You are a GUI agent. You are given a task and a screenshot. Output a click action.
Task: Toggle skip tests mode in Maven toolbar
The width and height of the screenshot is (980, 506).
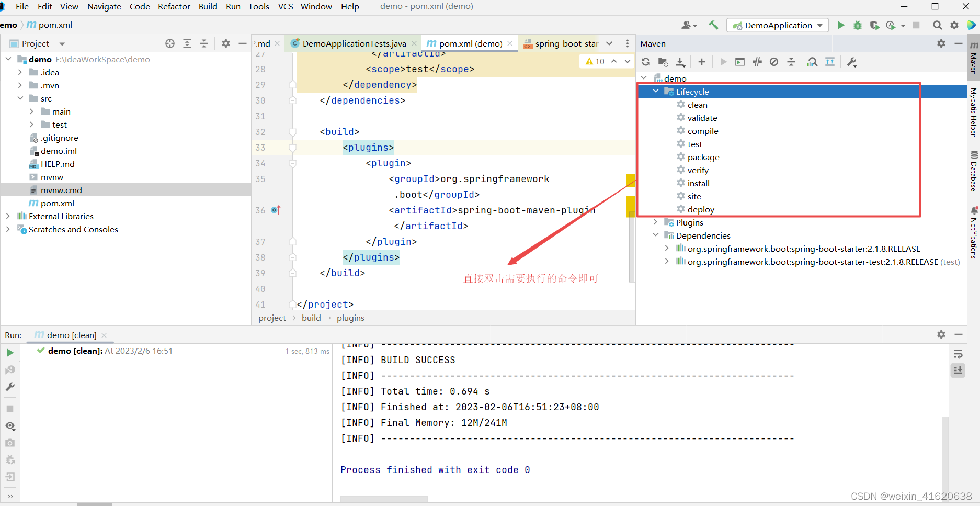pyautogui.click(x=774, y=62)
